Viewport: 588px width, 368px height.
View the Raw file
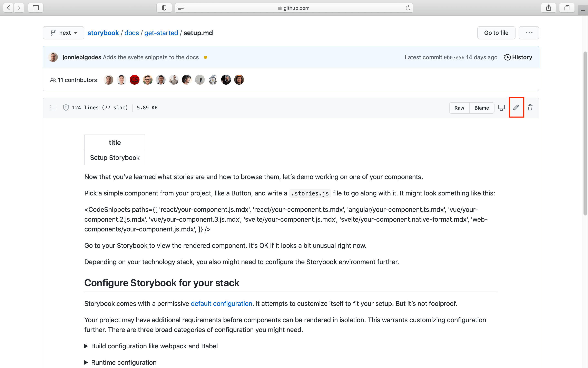(x=459, y=108)
